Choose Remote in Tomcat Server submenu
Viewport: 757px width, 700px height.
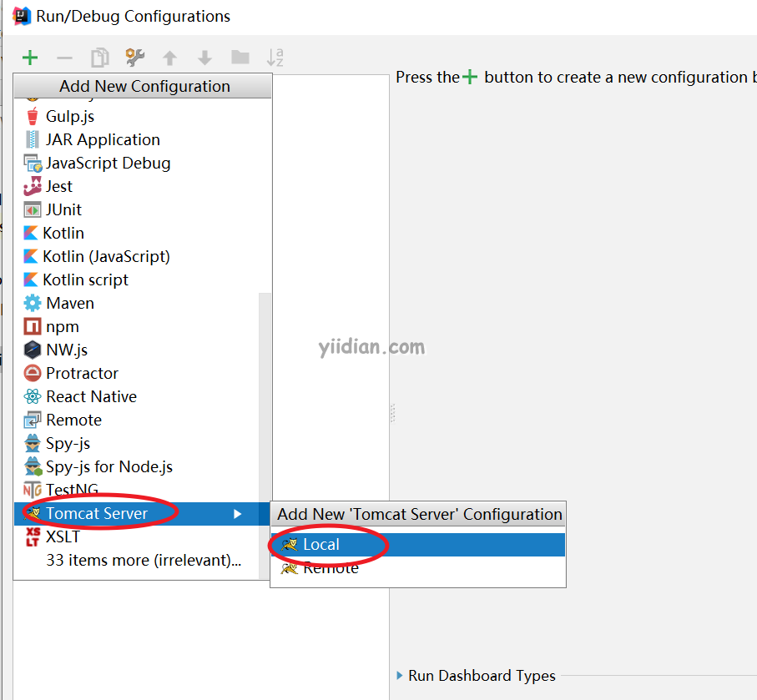[418, 568]
